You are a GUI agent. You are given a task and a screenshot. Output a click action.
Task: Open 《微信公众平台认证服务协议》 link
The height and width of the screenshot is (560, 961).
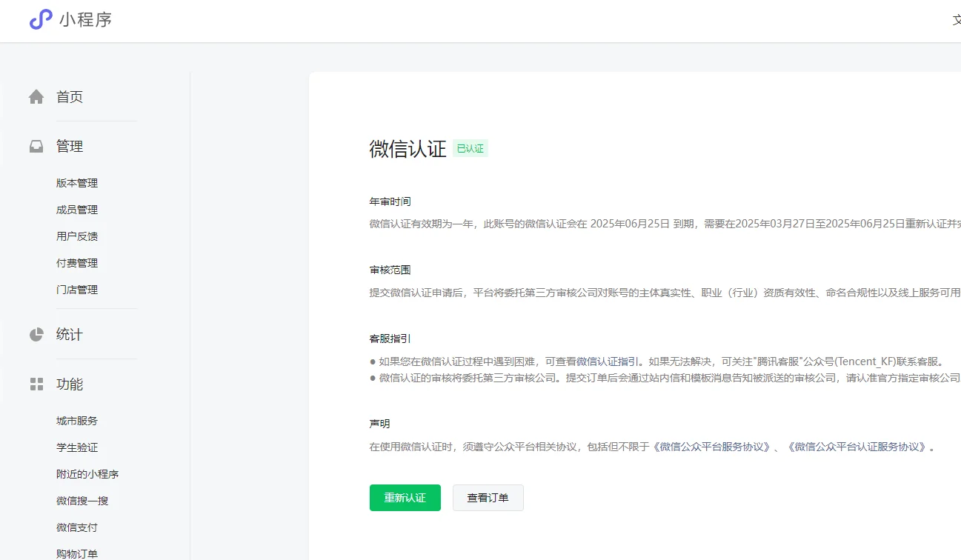tap(857, 447)
